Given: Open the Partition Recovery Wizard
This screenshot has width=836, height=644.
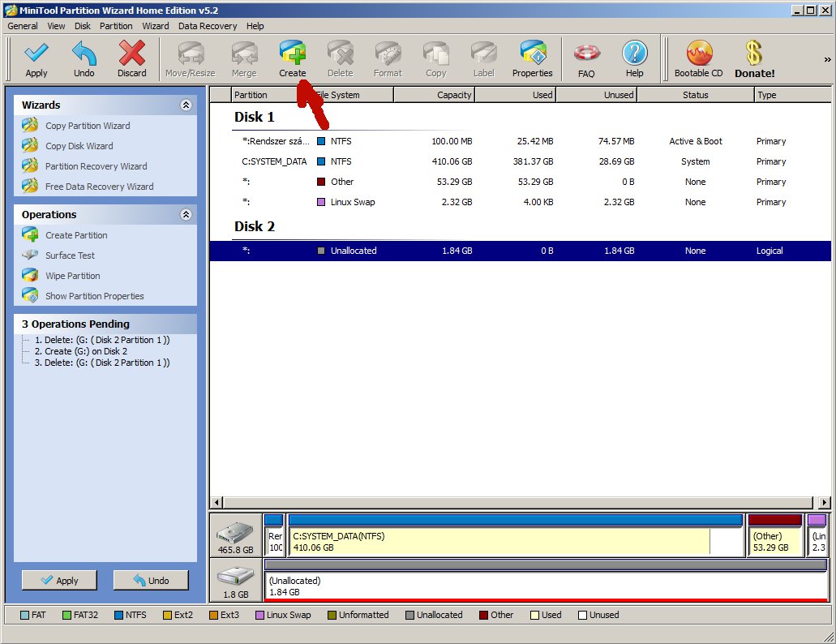Looking at the screenshot, I should [x=96, y=166].
